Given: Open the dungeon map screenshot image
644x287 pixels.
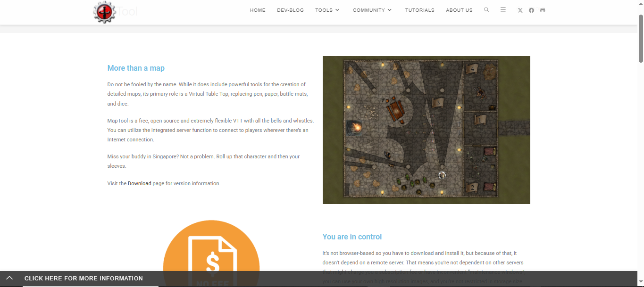Looking at the screenshot, I should pos(426,130).
